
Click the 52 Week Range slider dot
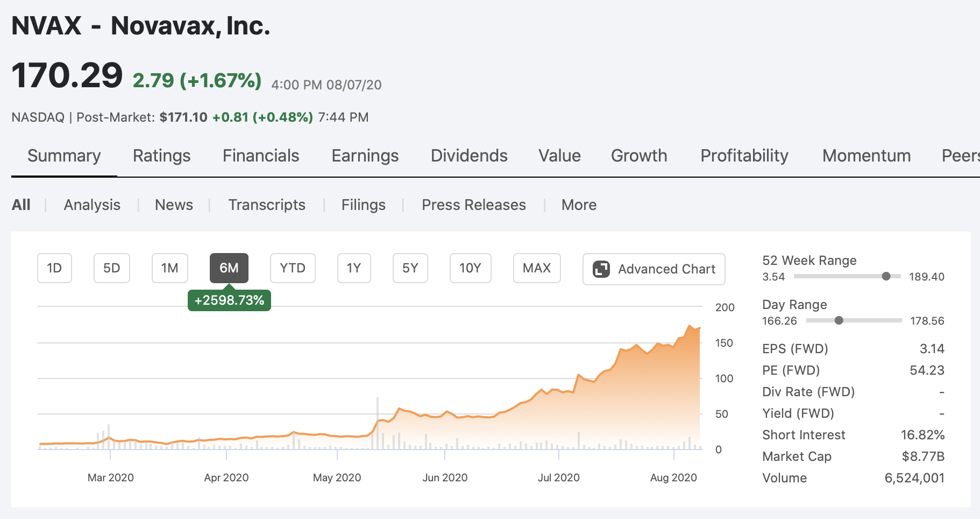point(886,276)
